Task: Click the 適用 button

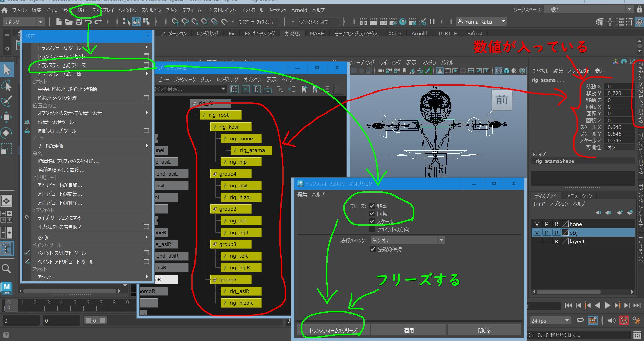Action: click(x=409, y=330)
